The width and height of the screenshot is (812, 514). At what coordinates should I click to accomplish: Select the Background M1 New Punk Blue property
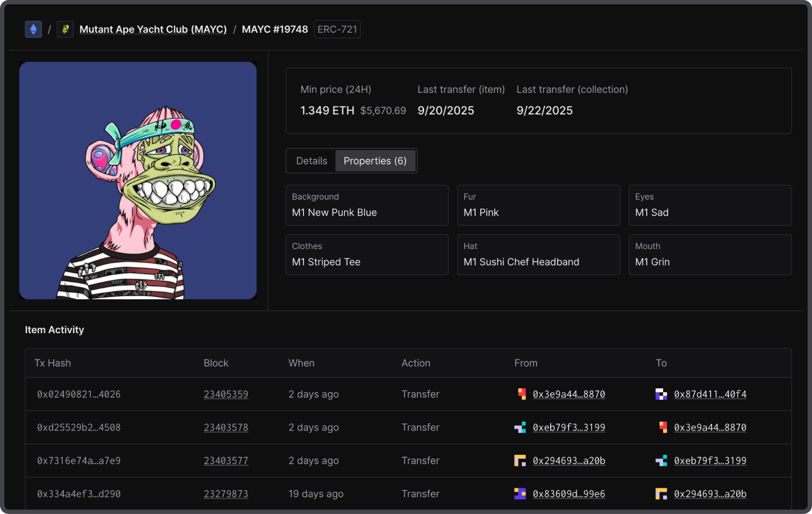(367, 205)
